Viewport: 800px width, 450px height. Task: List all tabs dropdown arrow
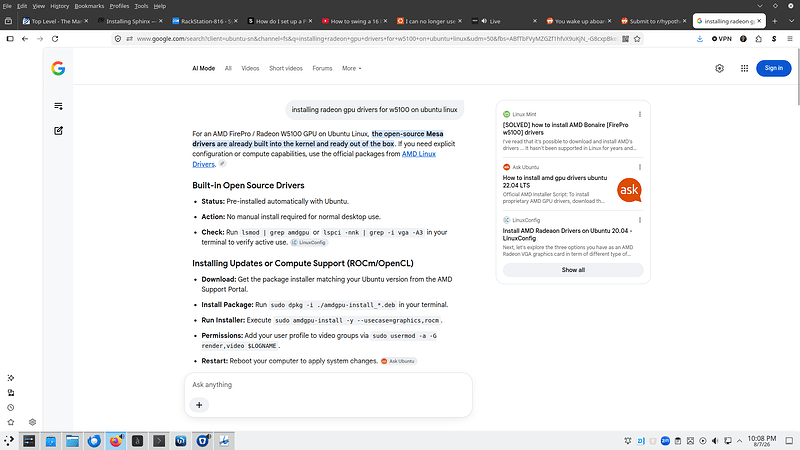[791, 21]
